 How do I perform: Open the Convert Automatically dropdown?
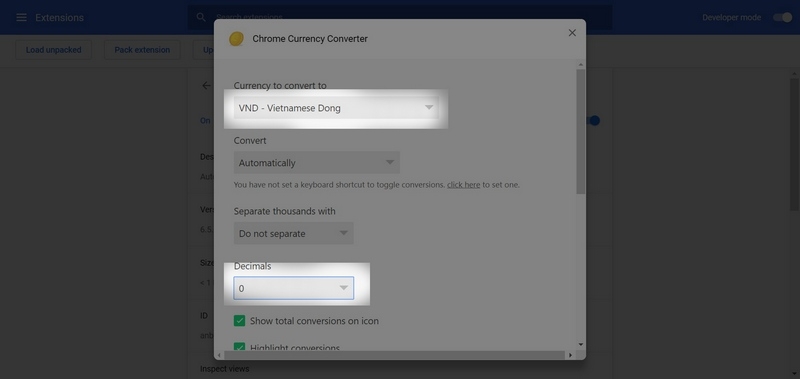point(317,163)
